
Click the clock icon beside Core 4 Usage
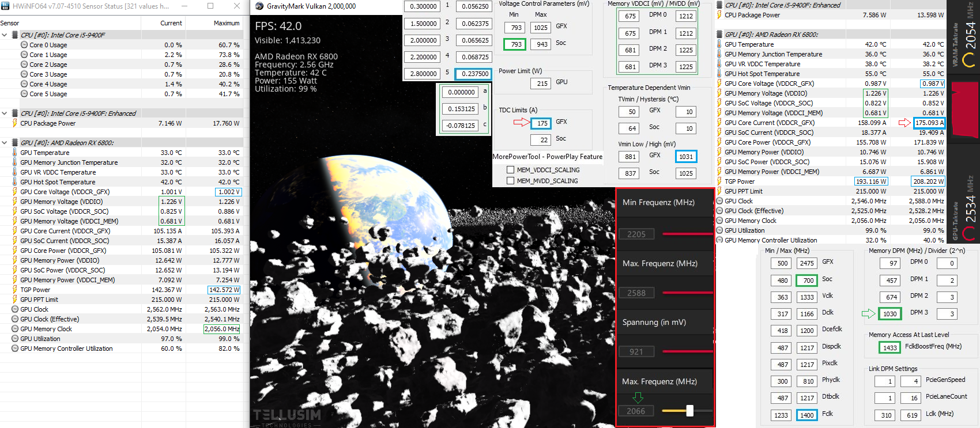click(x=24, y=84)
